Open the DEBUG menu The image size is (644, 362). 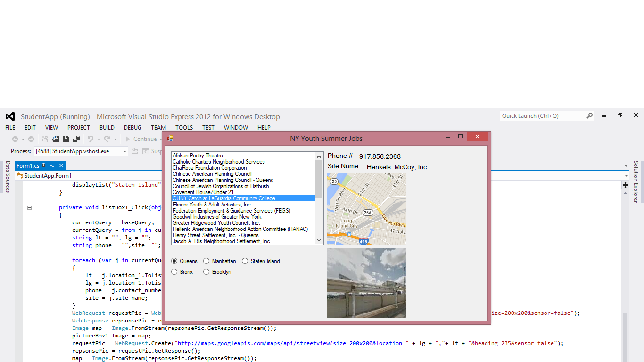click(133, 128)
